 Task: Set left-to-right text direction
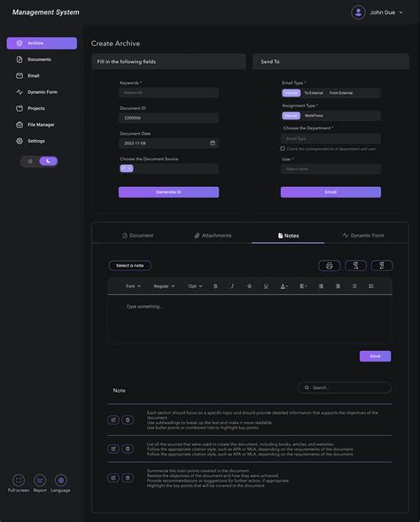(355, 266)
